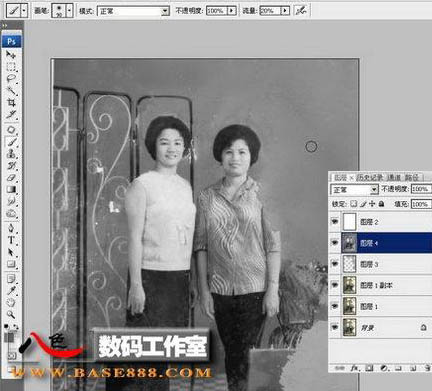This screenshot has height=391, width=432.
Task: Select the 图层 2 layer thumbnail
Action: coord(350,222)
